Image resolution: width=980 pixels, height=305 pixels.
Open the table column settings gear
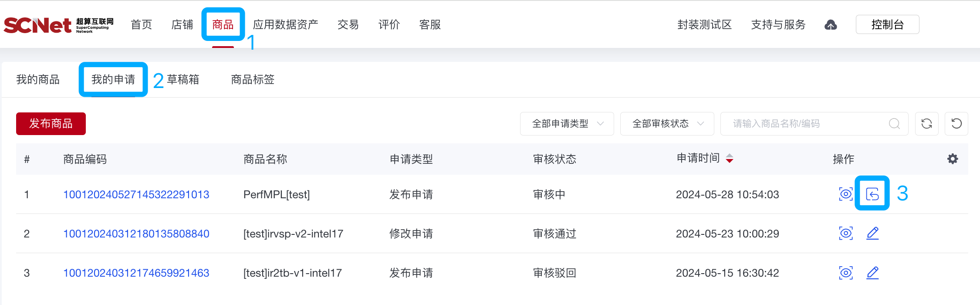pyautogui.click(x=952, y=159)
